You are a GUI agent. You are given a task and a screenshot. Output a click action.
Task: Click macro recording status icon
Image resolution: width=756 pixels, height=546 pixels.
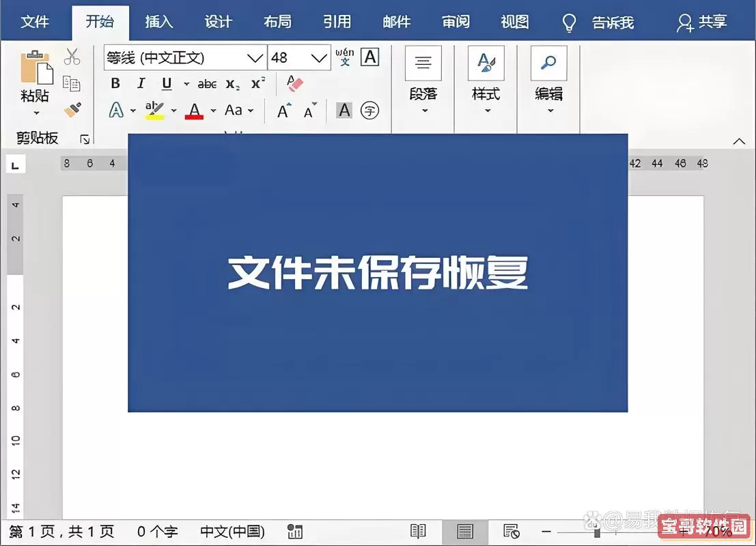pyautogui.click(x=294, y=532)
